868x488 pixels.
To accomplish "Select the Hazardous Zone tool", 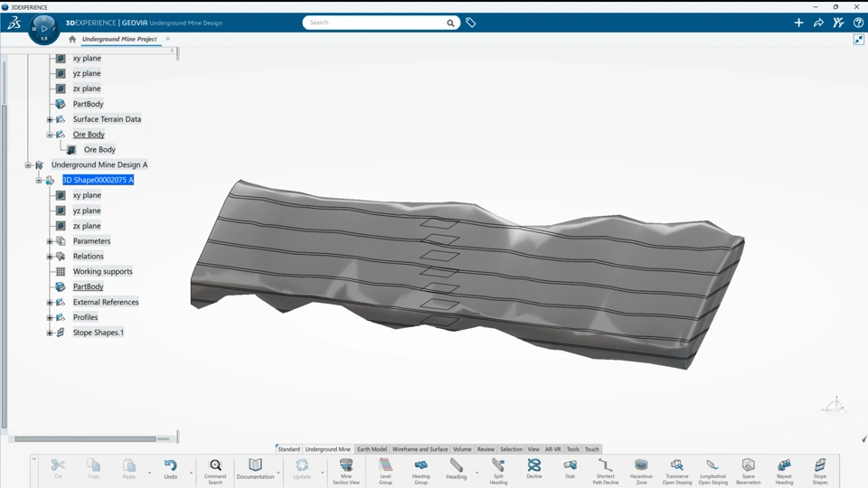I will point(641,472).
